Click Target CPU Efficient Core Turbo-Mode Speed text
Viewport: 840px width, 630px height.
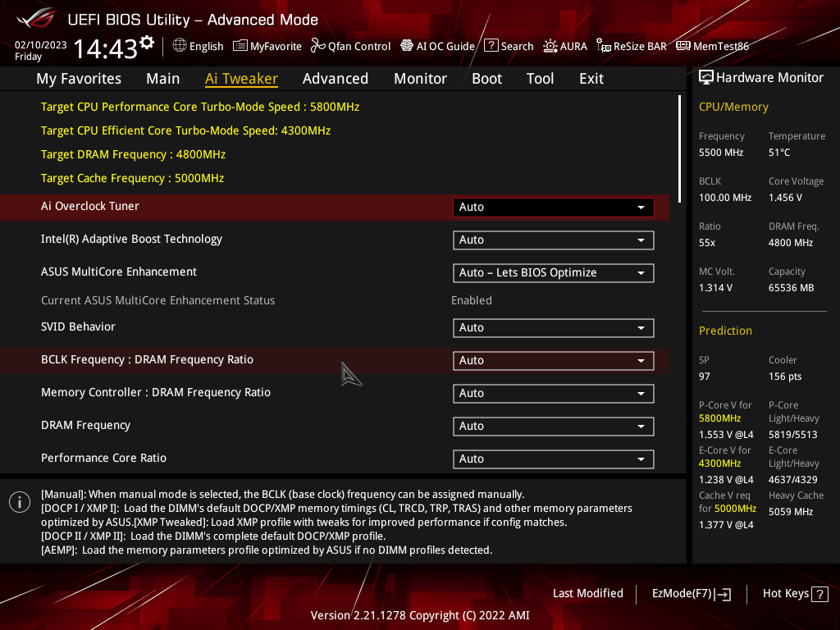[186, 130]
